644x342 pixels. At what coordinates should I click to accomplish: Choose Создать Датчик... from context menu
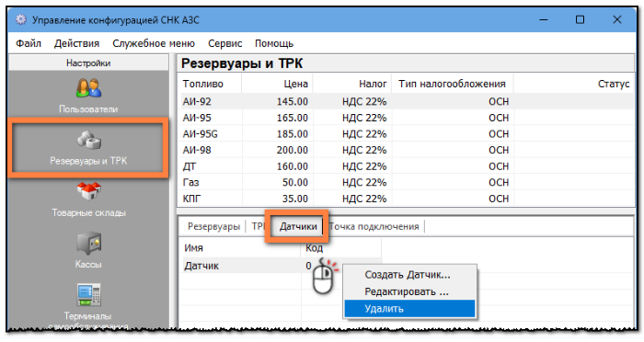[x=409, y=275]
